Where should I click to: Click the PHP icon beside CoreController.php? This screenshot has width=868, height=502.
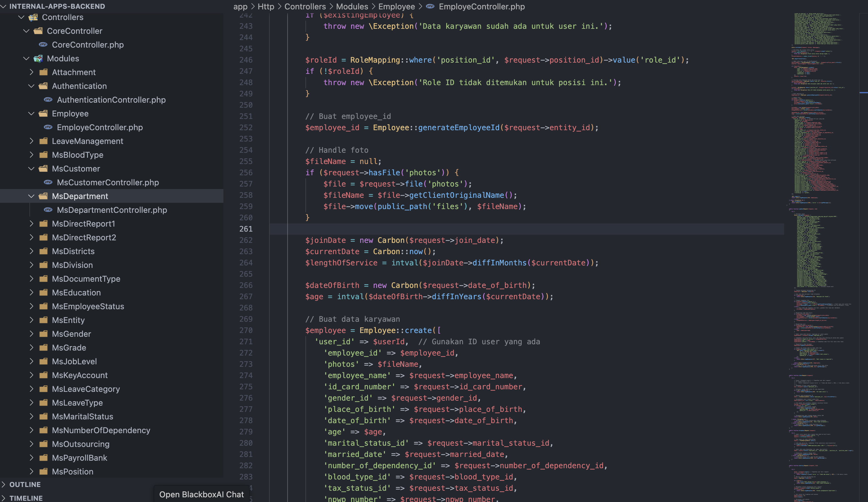click(43, 44)
